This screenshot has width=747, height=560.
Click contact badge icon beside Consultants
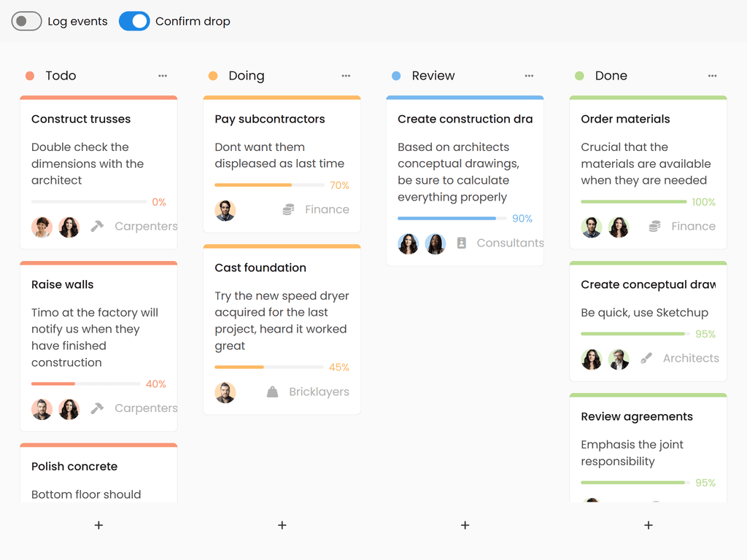coord(461,244)
